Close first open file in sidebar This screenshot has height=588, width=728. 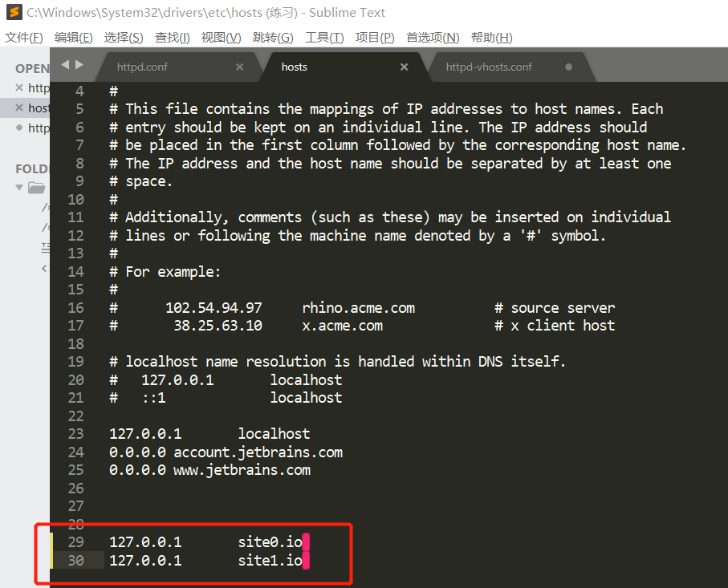[x=19, y=87]
